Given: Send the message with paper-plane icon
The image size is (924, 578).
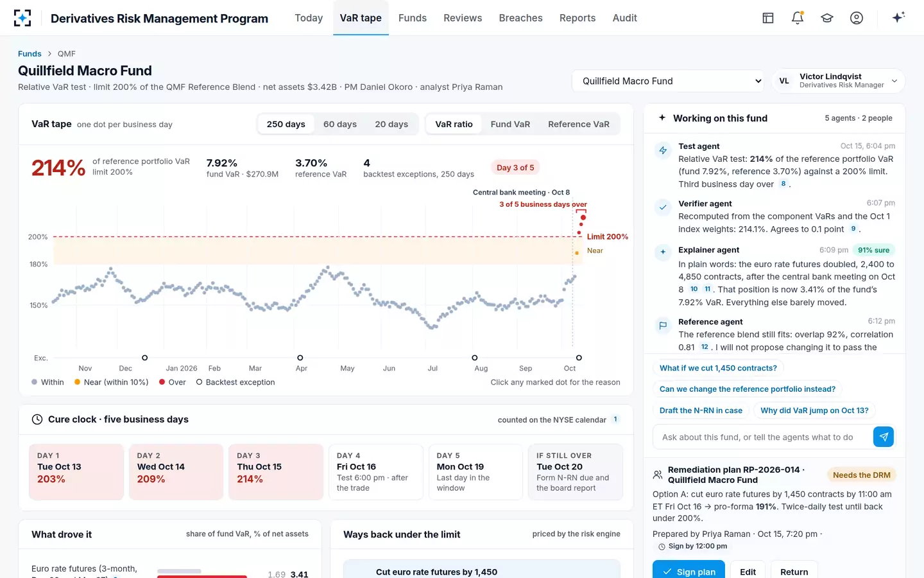Looking at the screenshot, I should [x=884, y=437].
